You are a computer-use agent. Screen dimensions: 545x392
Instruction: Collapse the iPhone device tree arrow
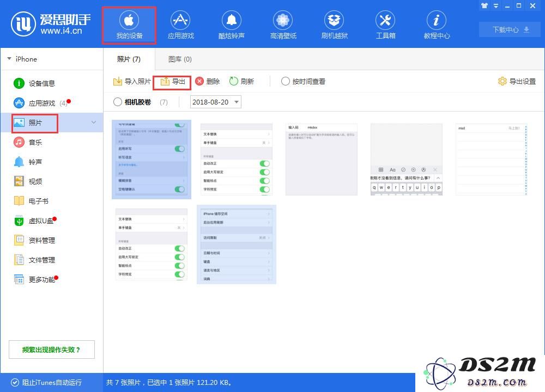[x=9, y=59]
